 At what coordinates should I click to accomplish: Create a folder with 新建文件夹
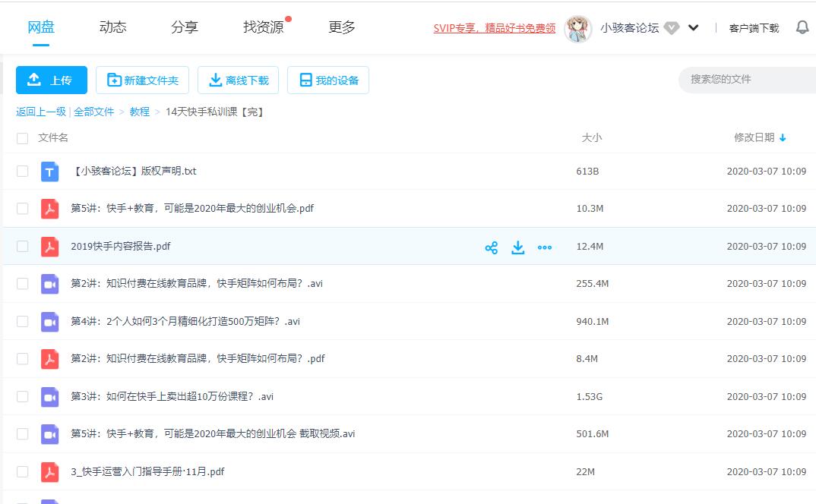(143, 80)
